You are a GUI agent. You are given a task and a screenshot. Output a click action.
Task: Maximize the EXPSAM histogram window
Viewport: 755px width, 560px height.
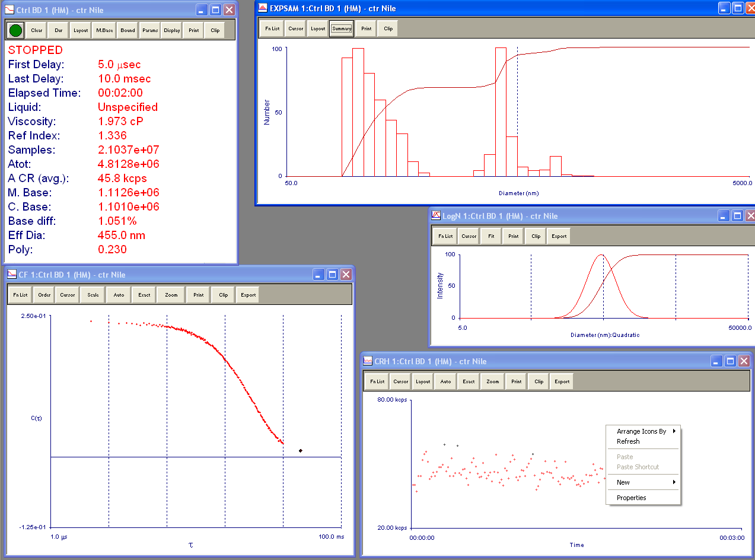(738, 8)
